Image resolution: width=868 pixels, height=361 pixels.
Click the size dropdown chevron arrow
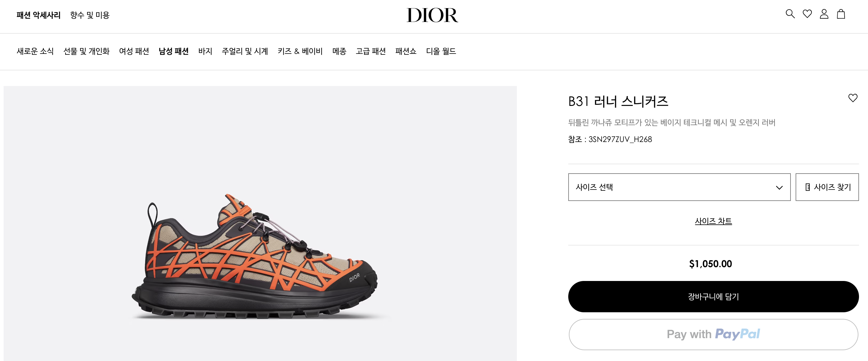coord(779,188)
